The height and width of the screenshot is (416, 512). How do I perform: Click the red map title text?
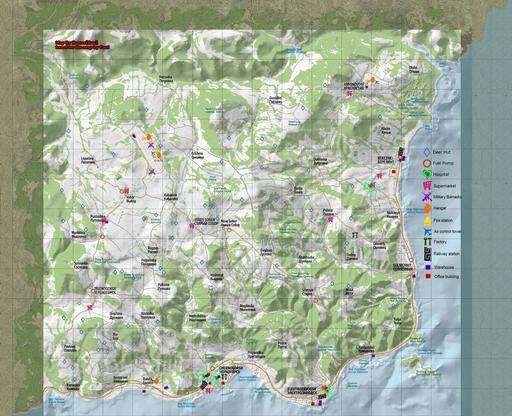(82, 45)
